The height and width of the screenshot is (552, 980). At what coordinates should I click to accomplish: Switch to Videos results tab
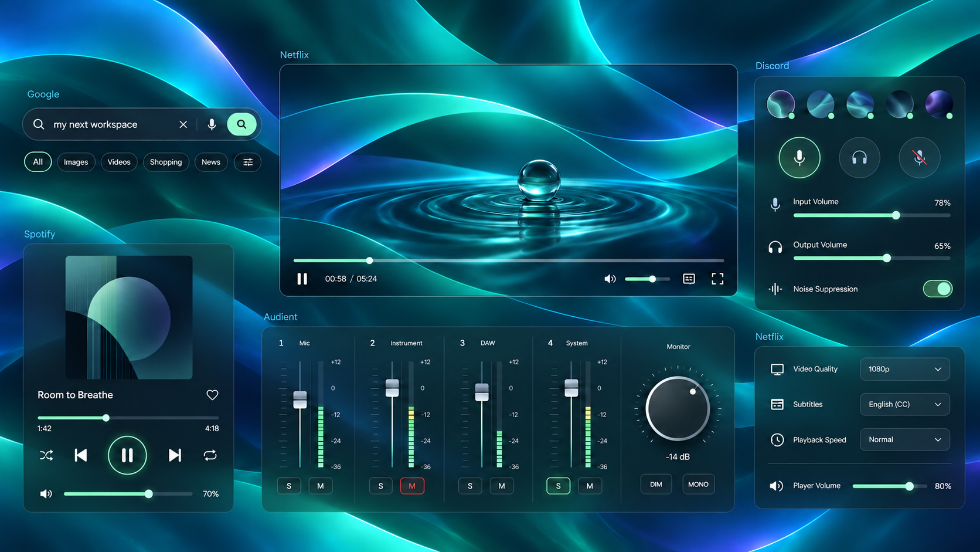[x=119, y=162]
